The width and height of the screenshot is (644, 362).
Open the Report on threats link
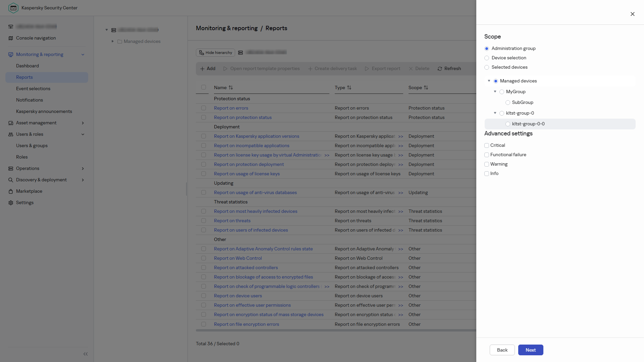click(x=232, y=221)
